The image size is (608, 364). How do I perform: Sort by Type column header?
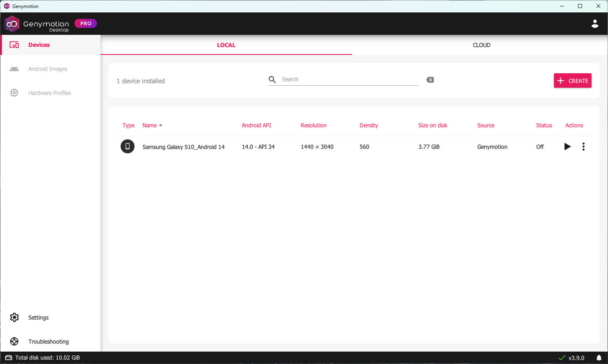point(129,125)
